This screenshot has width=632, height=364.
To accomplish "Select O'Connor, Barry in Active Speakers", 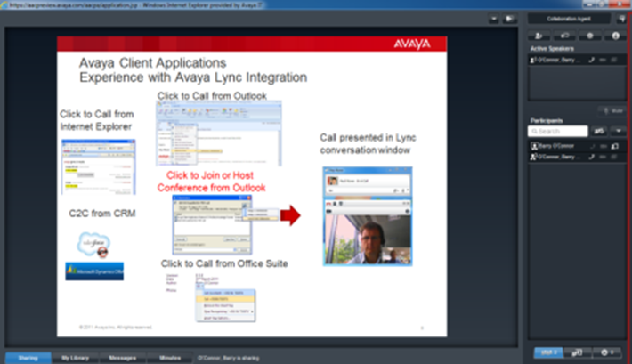I will coord(577,60).
